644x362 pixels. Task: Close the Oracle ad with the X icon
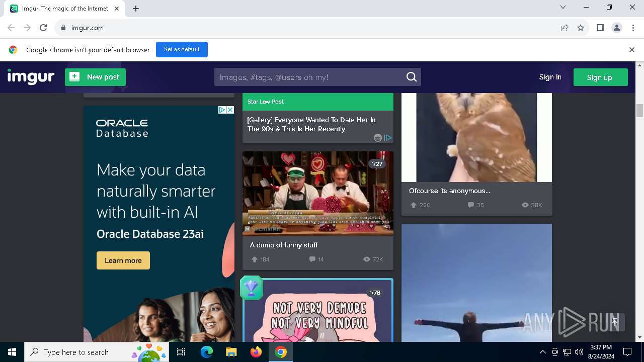(230, 110)
